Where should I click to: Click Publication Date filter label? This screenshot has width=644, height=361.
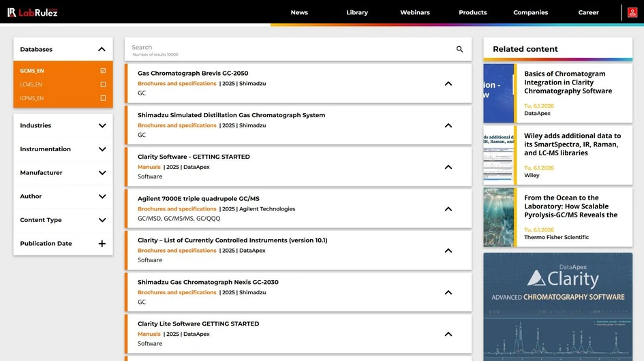(x=46, y=244)
